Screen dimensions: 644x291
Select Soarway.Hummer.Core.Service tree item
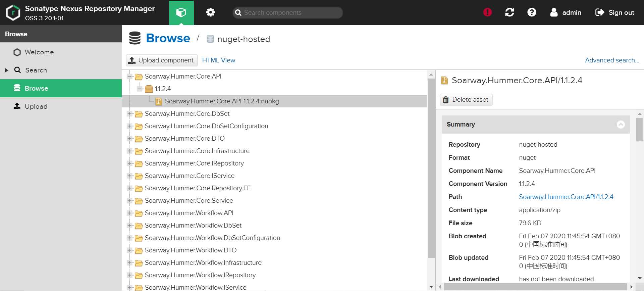189,201
